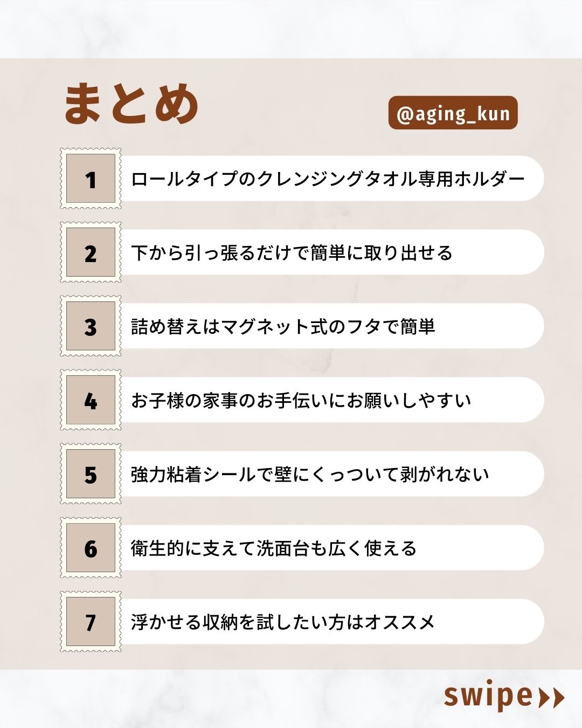
Task: Click the number 2 stamp icon
Action: [x=91, y=252]
